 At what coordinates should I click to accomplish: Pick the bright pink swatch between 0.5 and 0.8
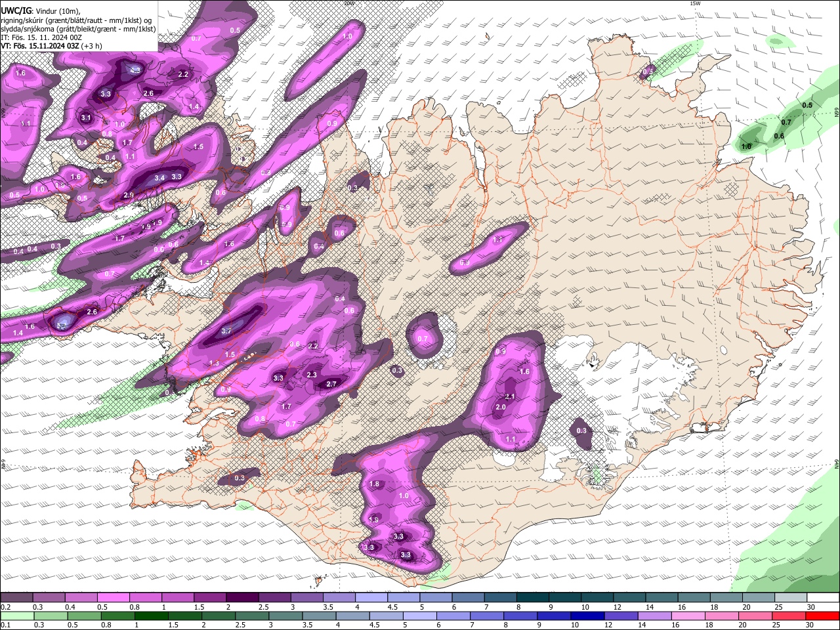click(x=113, y=598)
